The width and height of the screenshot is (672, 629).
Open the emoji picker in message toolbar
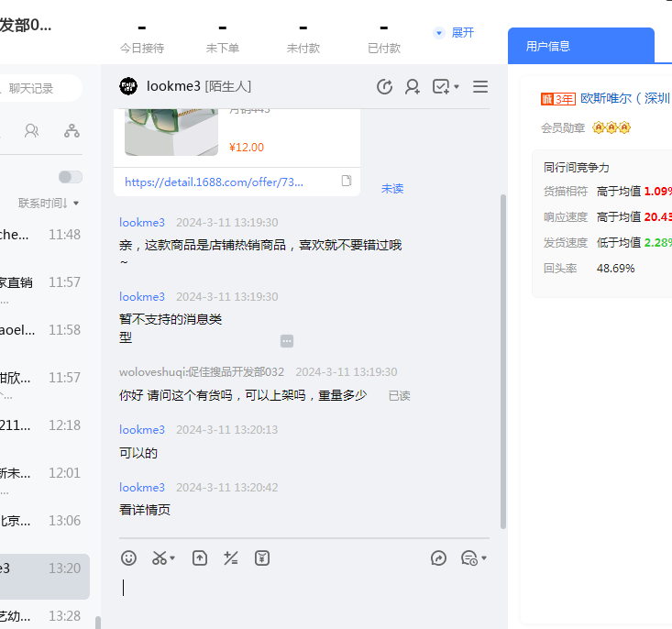coord(129,557)
